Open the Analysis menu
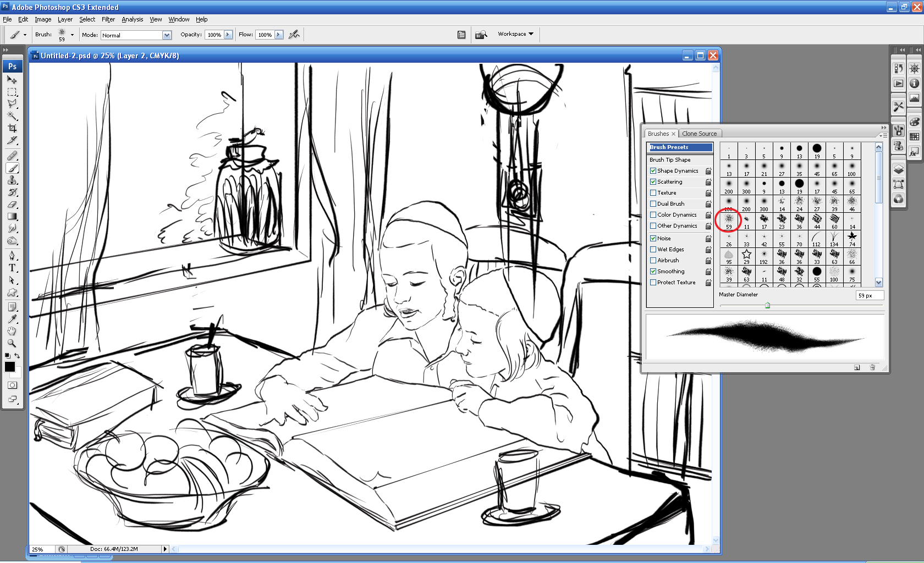This screenshot has height=563, width=924. (132, 19)
